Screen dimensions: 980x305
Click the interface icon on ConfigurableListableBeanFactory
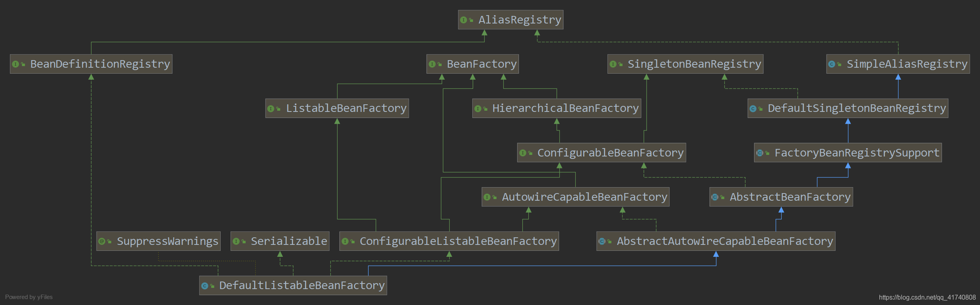[x=345, y=241]
